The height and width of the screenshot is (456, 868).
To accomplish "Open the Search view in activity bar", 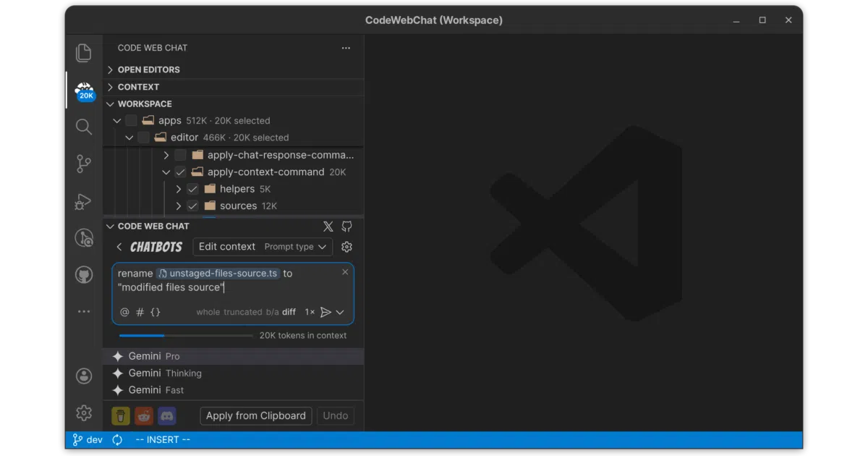I will 84,127.
